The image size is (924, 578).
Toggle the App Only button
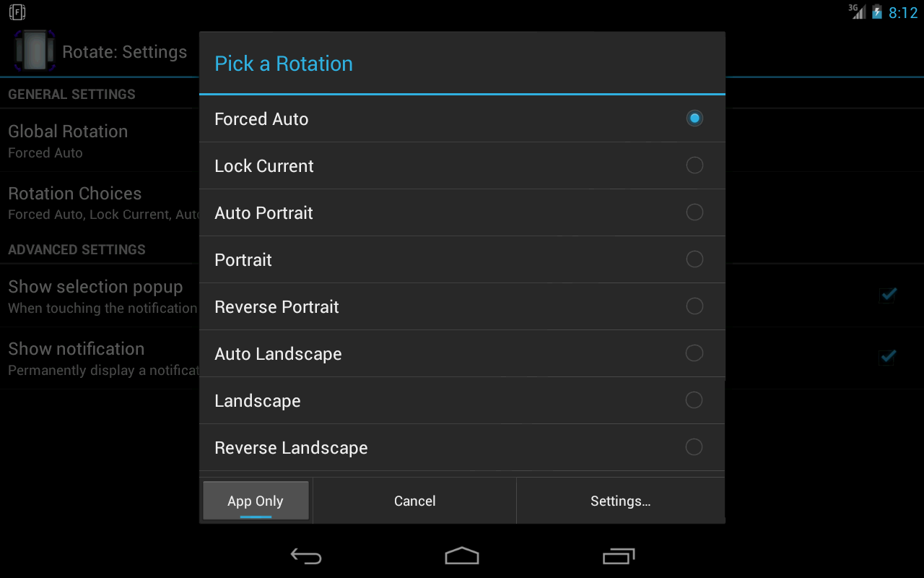click(x=256, y=501)
